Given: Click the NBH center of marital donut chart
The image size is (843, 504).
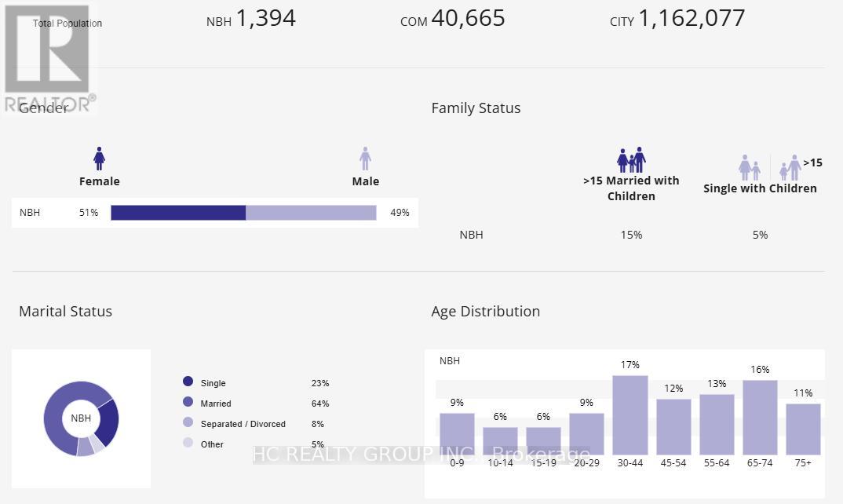Looking at the screenshot, I should 81,418.
